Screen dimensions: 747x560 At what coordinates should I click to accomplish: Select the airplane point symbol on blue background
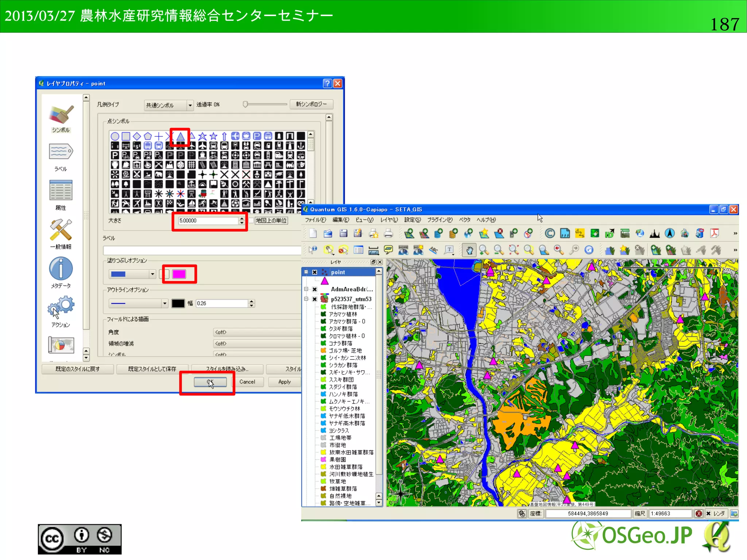coord(235,136)
